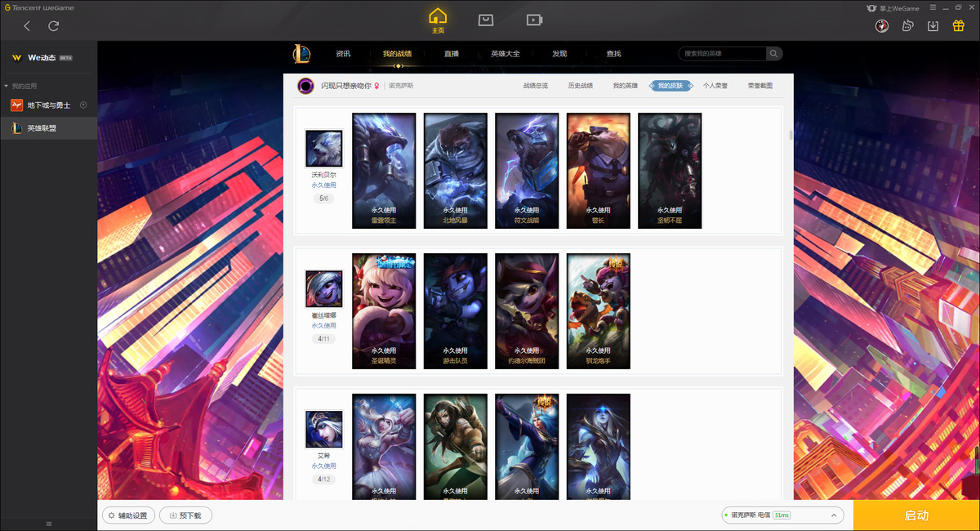The height and width of the screenshot is (531, 980).
Task: Switch to 荣誉截图 sub-tab
Action: (760, 85)
